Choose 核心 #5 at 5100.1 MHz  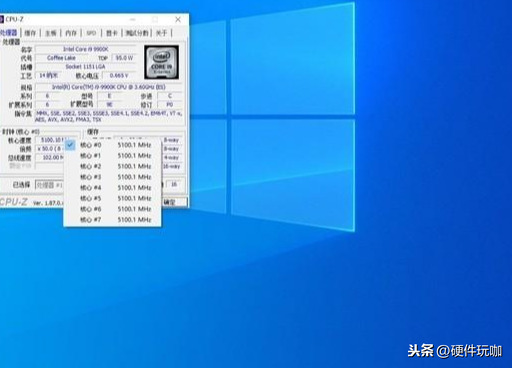[113, 198]
